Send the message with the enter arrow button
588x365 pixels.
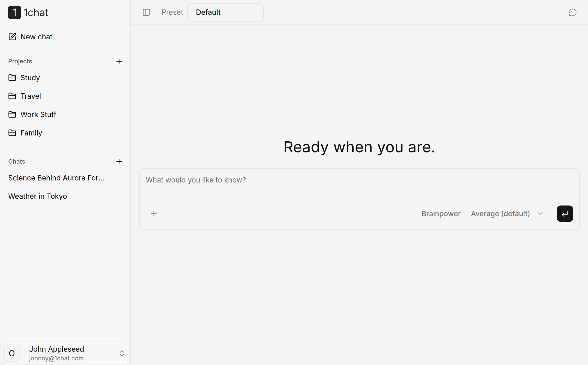pos(565,214)
